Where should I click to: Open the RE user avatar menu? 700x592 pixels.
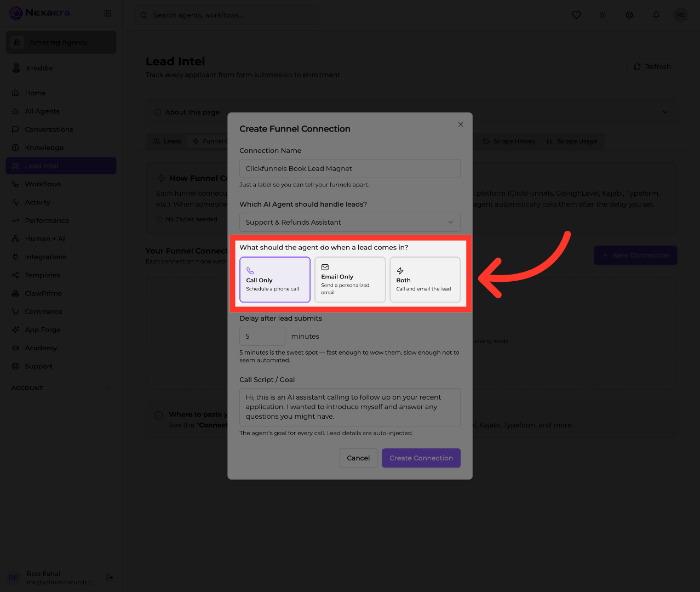coord(681,15)
